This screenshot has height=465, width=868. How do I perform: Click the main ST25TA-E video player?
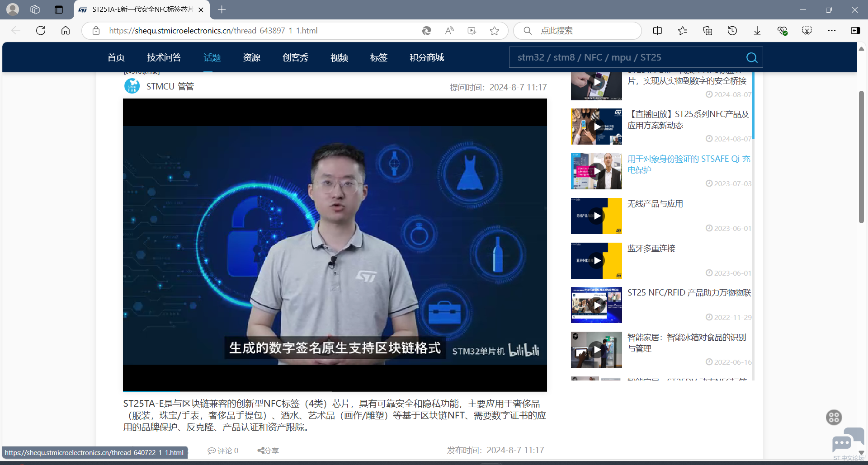click(x=335, y=245)
